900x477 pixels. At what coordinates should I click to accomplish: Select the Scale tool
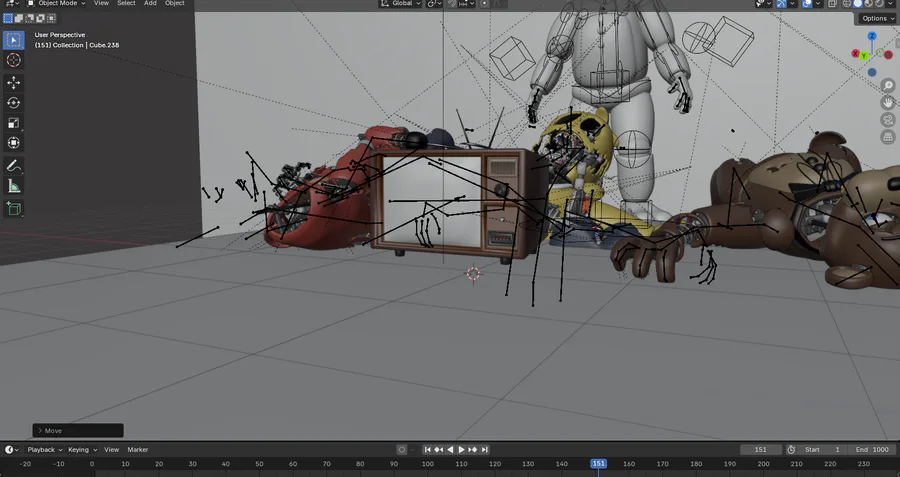pyautogui.click(x=14, y=123)
